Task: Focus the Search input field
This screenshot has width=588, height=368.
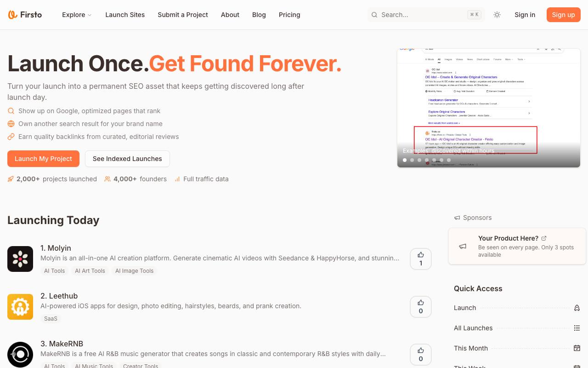Action: tap(426, 15)
